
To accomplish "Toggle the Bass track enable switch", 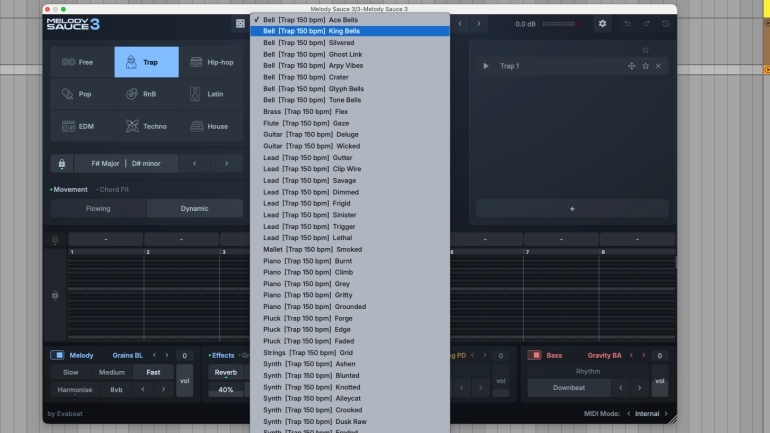I will point(535,355).
